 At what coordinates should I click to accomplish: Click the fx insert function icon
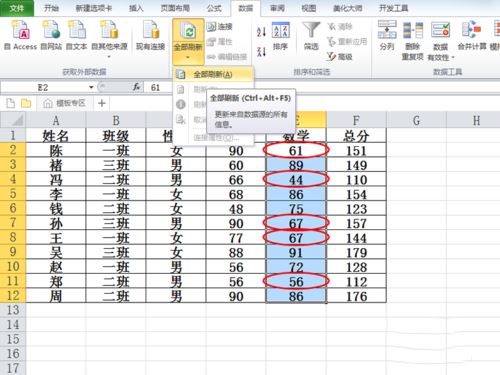(136, 87)
